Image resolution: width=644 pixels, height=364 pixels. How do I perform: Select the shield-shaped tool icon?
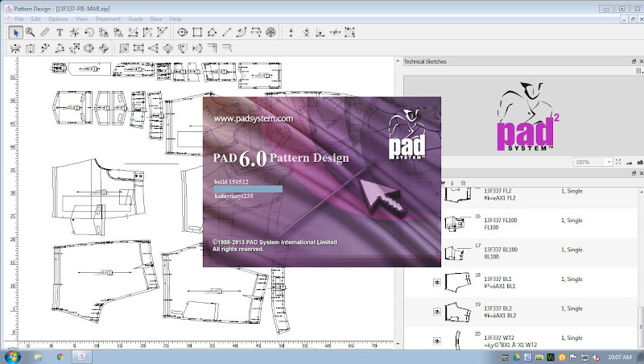coord(183,48)
